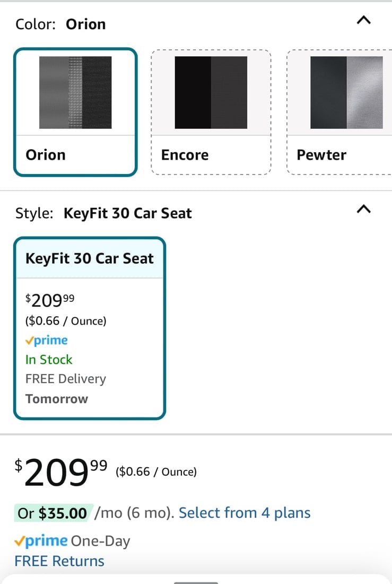Click the large $209.99 main price
This screenshot has width=392, height=584.
tap(61, 472)
